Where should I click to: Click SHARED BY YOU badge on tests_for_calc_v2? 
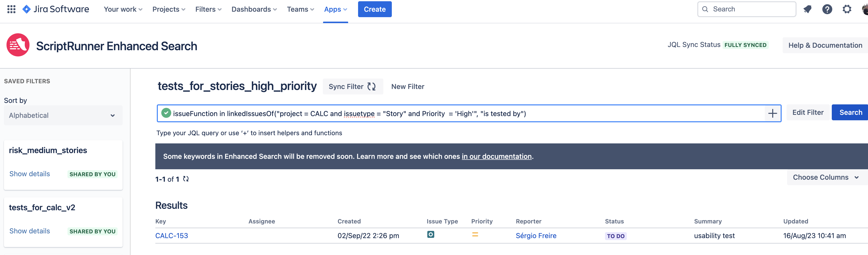coord(92,231)
